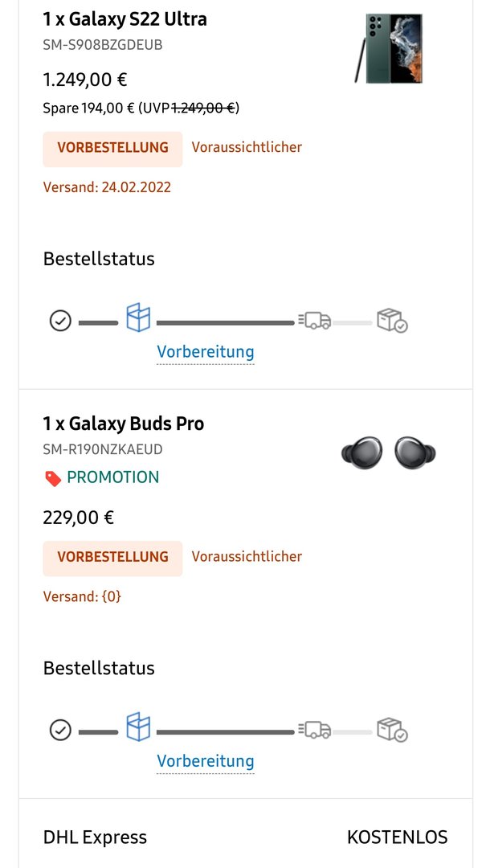Click the preparation box icon for Buds Pro

(x=138, y=727)
